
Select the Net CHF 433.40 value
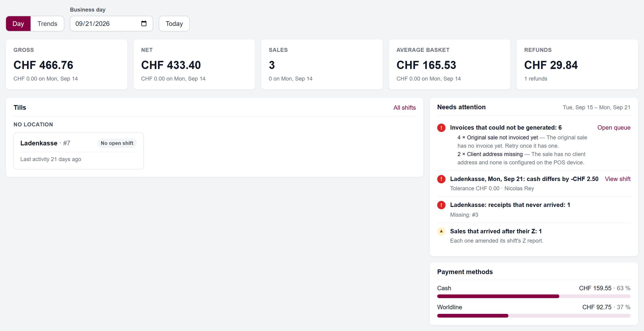click(171, 65)
